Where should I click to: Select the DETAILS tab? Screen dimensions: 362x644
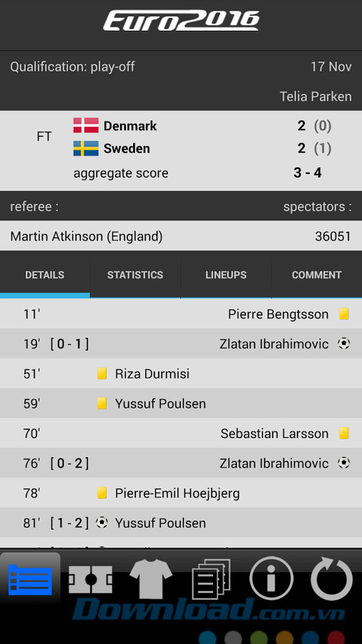(x=45, y=275)
